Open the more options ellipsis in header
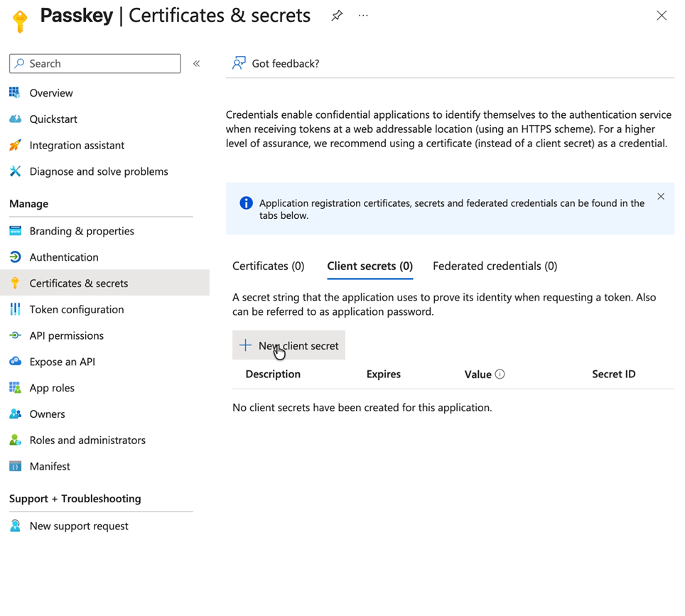Screen dimensions: 685x616 point(363,16)
